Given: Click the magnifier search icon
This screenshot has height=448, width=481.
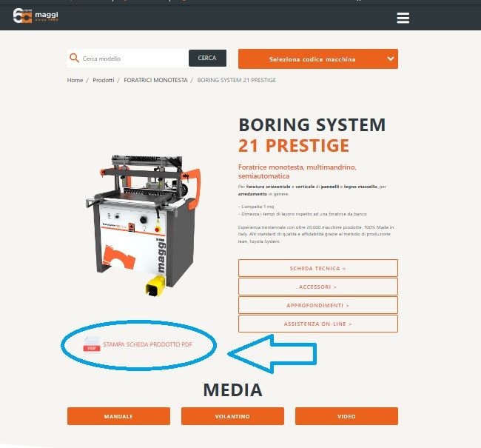Looking at the screenshot, I should (x=74, y=58).
